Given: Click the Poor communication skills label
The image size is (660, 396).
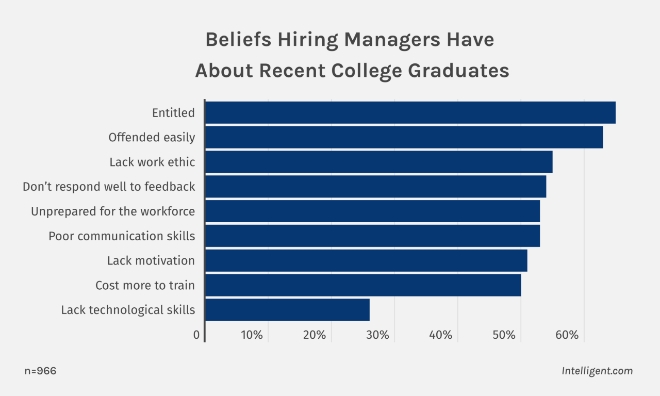Looking at the screenshot, I should [122, 236].
